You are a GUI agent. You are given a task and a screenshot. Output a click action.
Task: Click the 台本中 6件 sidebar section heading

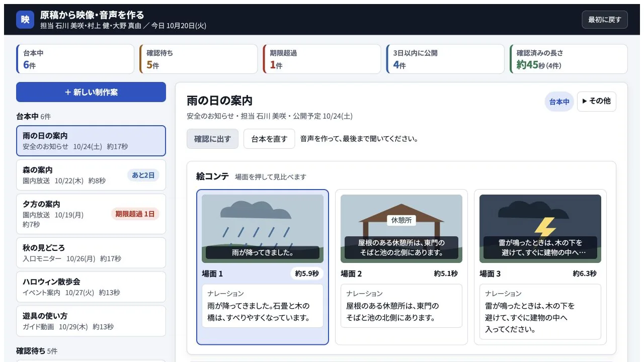tap(33, 116)
